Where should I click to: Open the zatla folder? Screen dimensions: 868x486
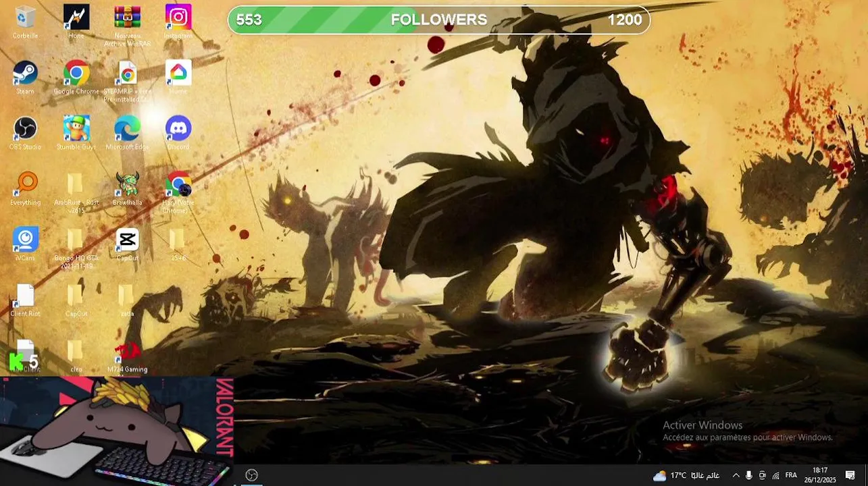click(127, 300)
